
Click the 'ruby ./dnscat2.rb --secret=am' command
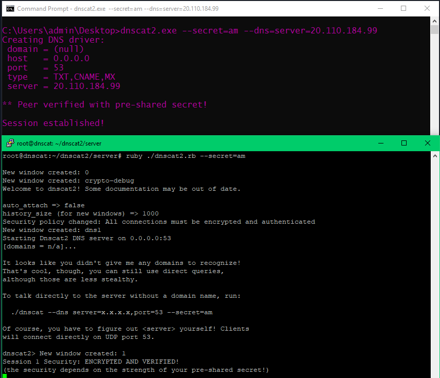coord(185,156)
